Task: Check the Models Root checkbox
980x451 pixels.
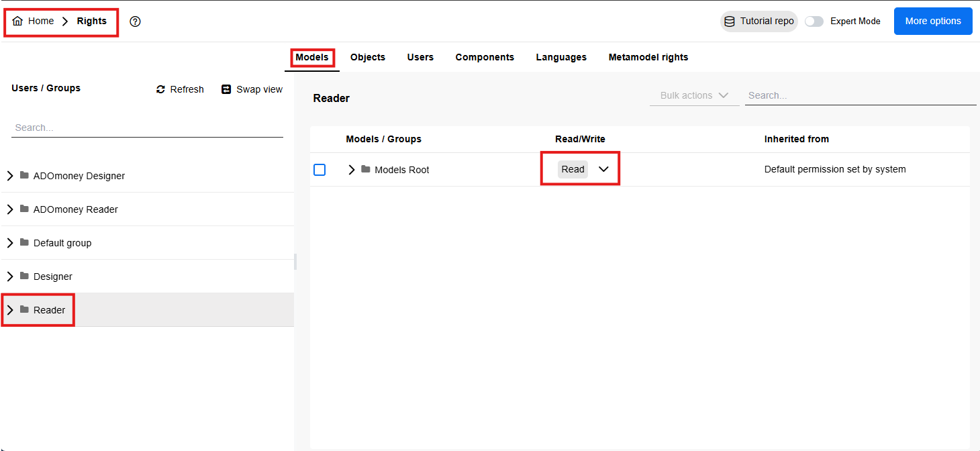Action: 320,170
